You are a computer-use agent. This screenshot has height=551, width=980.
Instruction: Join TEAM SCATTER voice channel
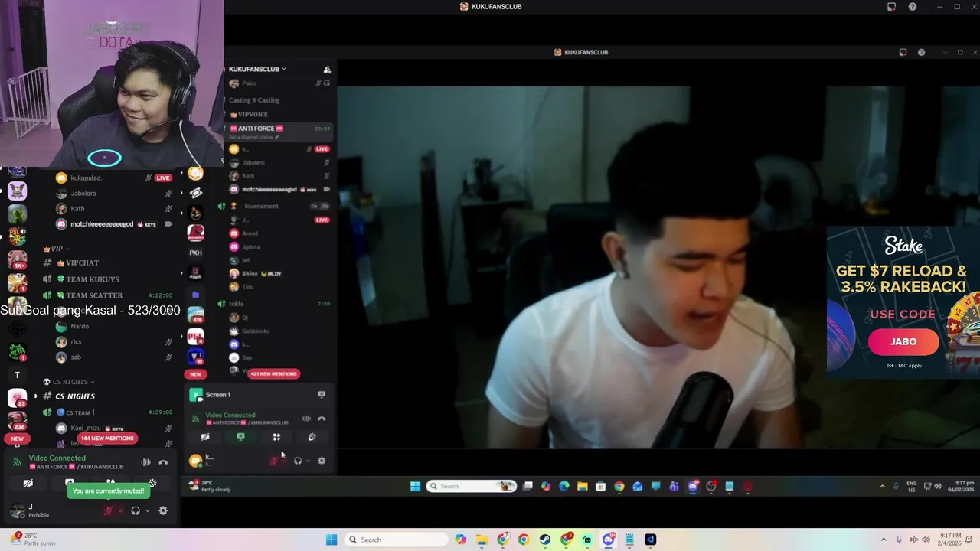94,295
